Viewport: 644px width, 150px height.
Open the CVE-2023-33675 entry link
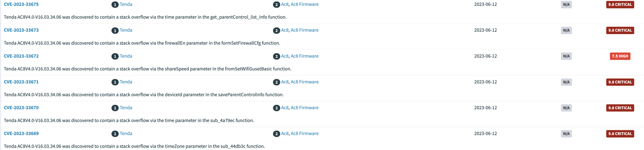pyautogui.click(x=21, y=5)
